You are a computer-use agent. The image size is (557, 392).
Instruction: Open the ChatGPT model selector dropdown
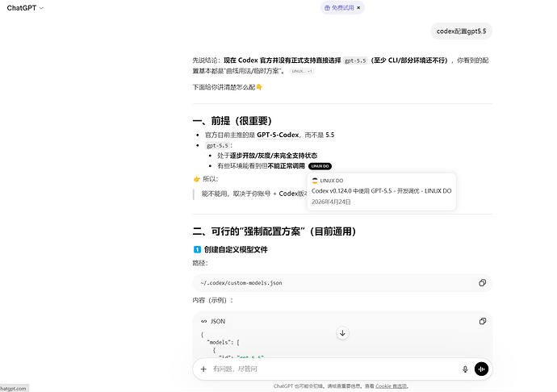pos(25,8)
